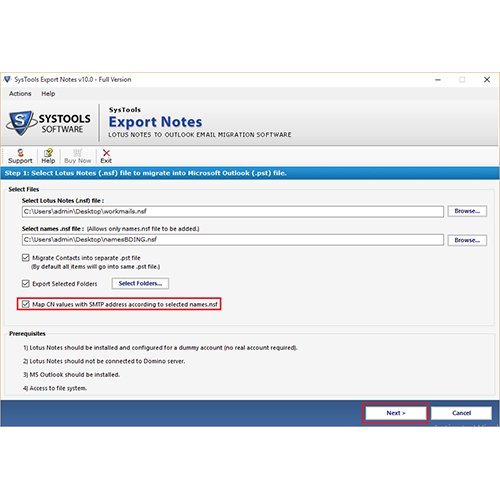Viewport: 500px width, 500px height.
Task: Focus the workmails.nsf path field
Action: point(233,211)
